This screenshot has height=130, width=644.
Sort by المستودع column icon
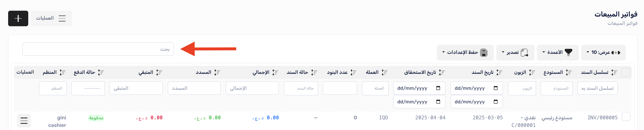[x=569, y=72]
